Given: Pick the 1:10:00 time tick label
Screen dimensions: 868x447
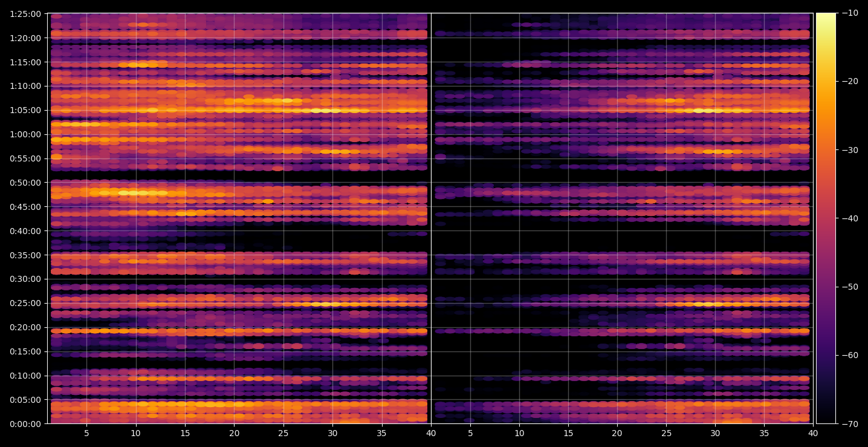Looking at the screenshot, I should coord(25,86).
